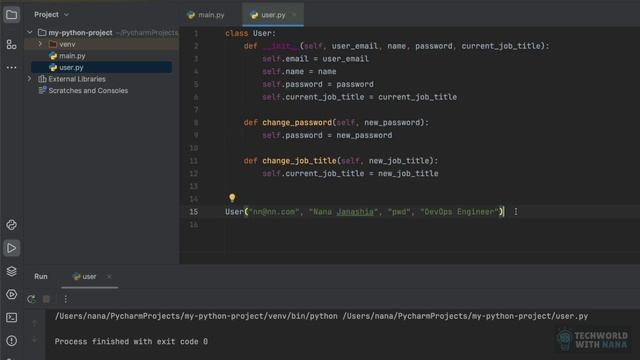Open the user.py path link in console

(465, 316)
